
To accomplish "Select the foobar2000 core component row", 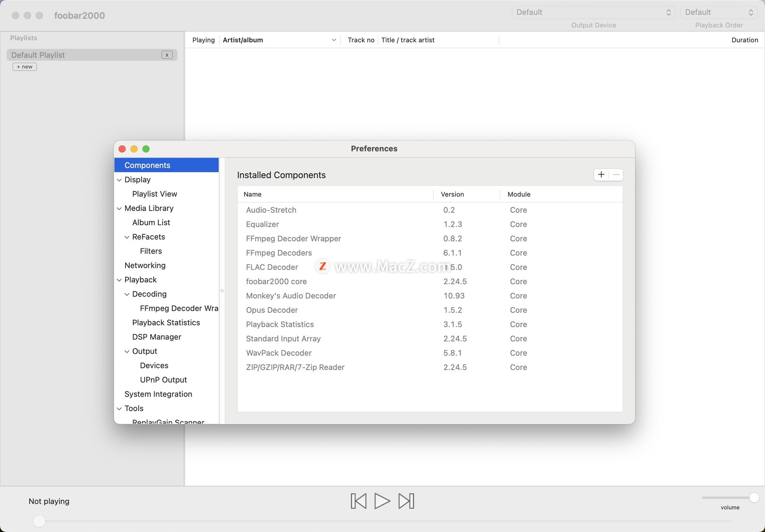I will pos(430,281).
